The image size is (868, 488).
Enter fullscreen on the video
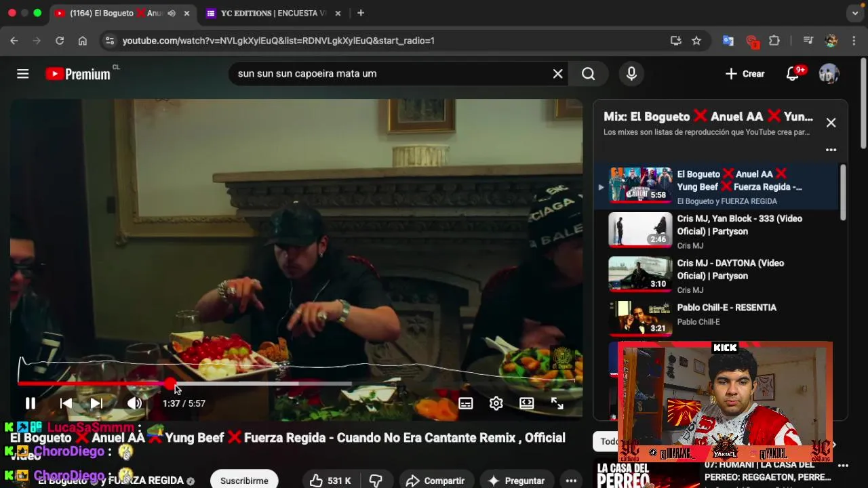coord(557,403)
